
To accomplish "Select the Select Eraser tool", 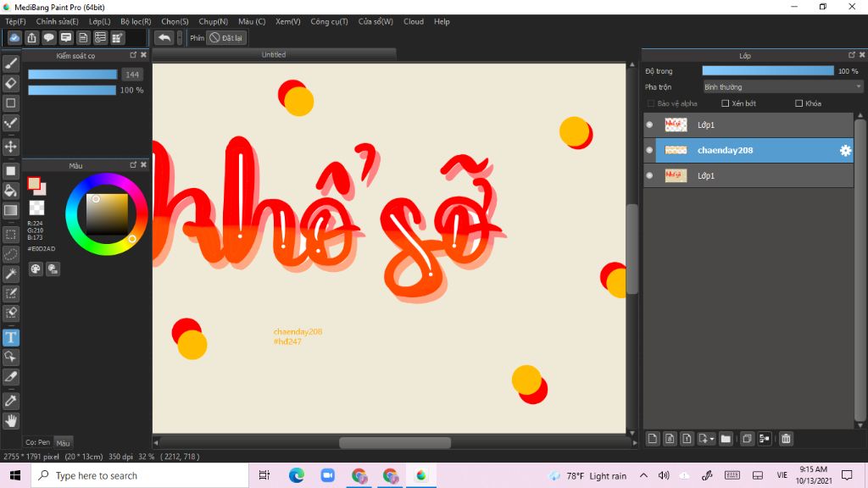I will click(10, 313).
